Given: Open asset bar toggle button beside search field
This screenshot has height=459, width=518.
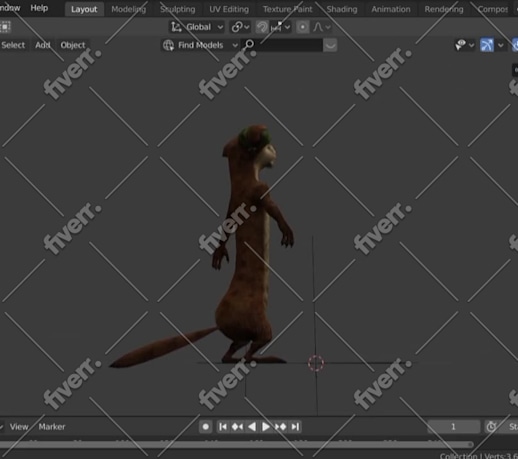Looking at the screenshot, I should point(330,45).
